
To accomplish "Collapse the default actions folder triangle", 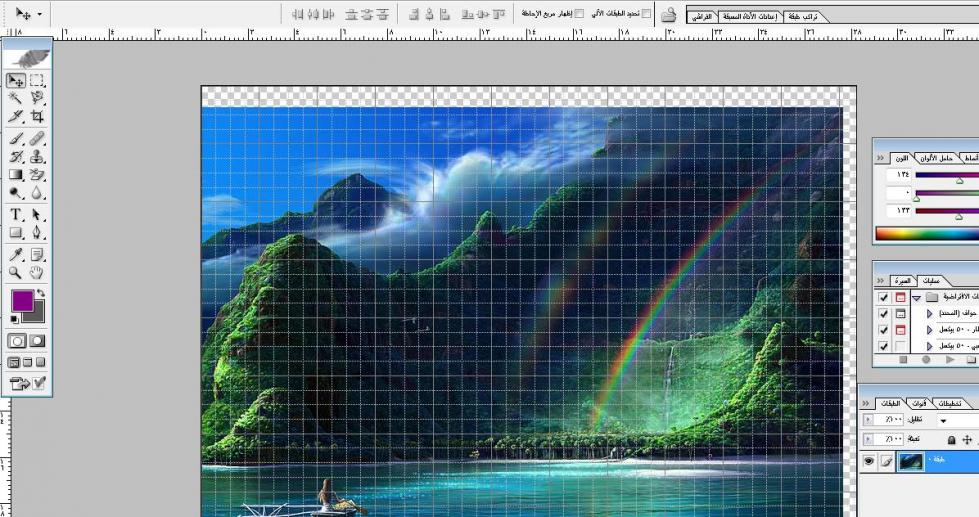I will (x=915, y=298).
